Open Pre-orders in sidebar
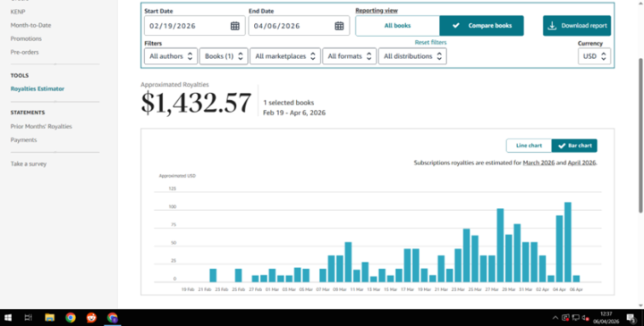 click(24, 52)
